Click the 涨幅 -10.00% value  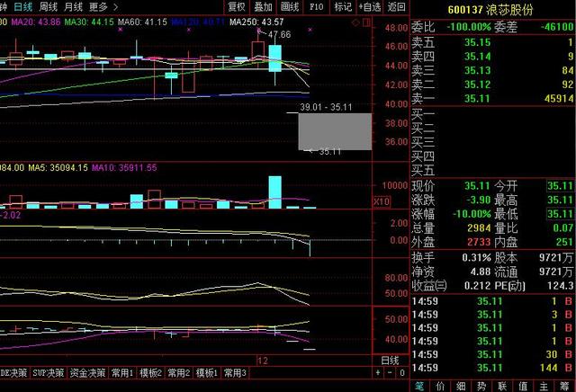coord(472,214)
